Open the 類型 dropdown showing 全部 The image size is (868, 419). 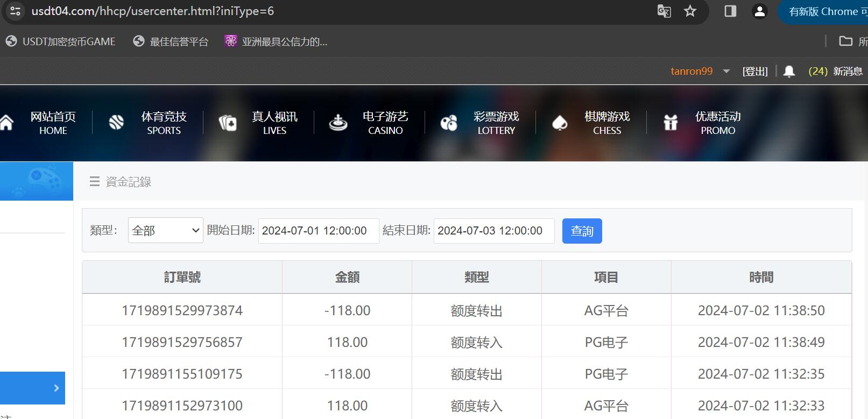coord(165,231)
